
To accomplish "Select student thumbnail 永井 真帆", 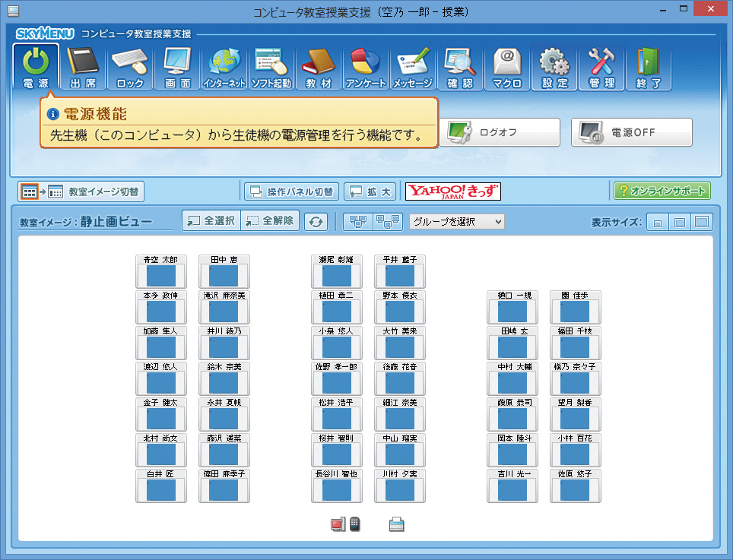I will (224, 414).
